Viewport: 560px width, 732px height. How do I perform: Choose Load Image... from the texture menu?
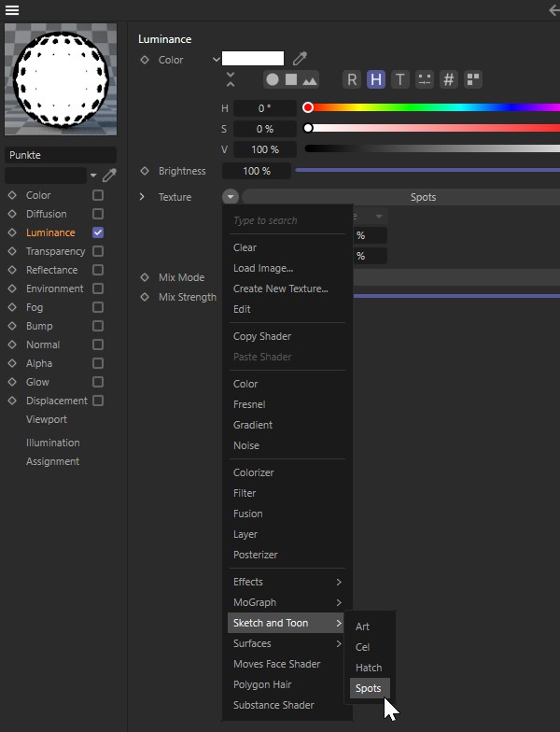click(263, 268)
